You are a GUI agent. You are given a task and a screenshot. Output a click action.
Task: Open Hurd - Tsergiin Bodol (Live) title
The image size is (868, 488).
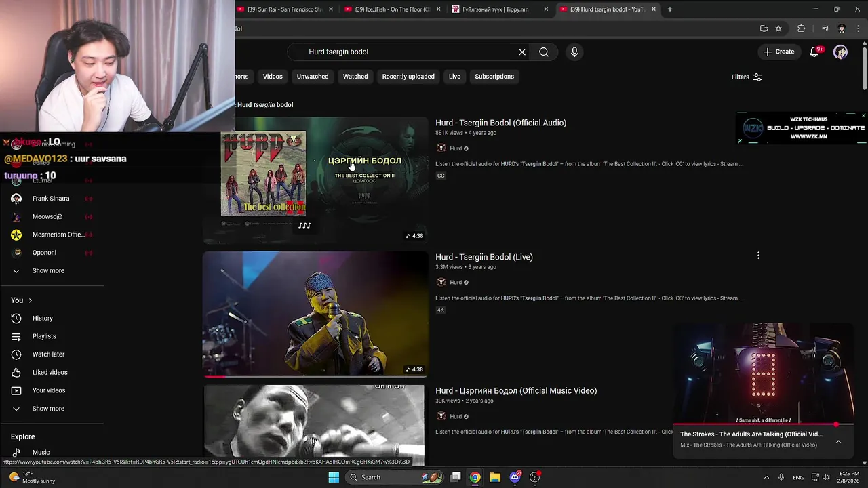click(x=484, y=257)
